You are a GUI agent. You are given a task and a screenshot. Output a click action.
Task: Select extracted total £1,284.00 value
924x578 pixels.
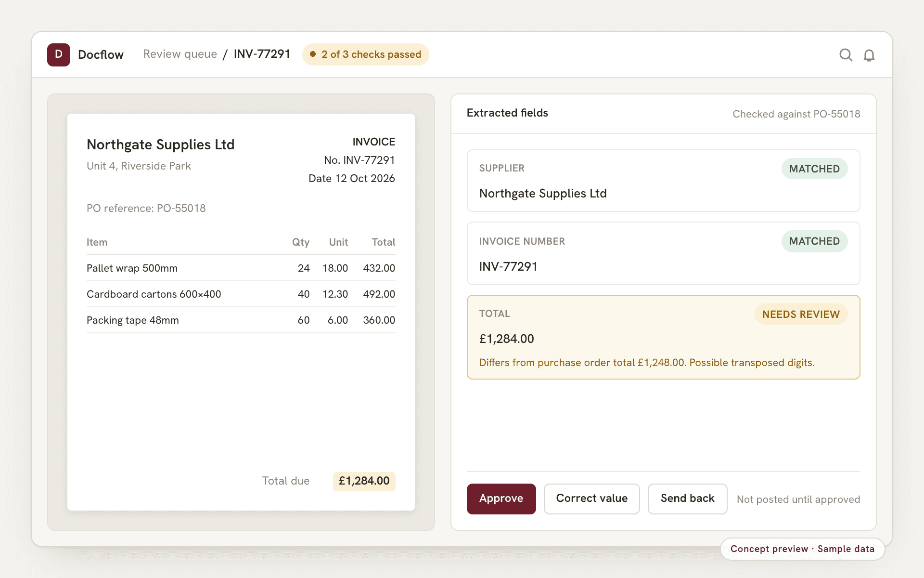506,339
